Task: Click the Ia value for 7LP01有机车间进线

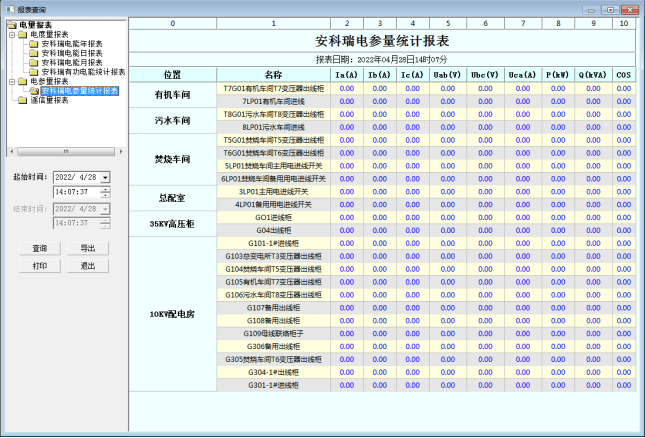Action: [x=347, y=102]
